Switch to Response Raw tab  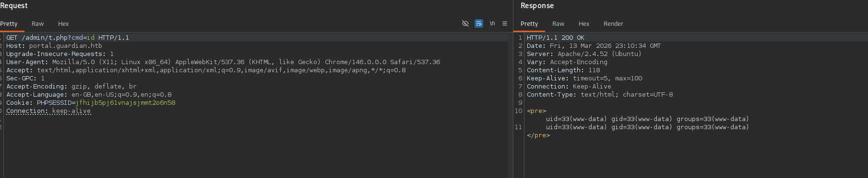(558, 24)
